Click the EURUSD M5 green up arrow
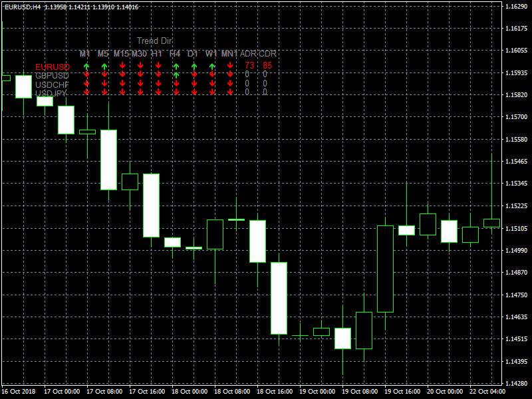Screen dimensions: 532x399 point(104,66)
